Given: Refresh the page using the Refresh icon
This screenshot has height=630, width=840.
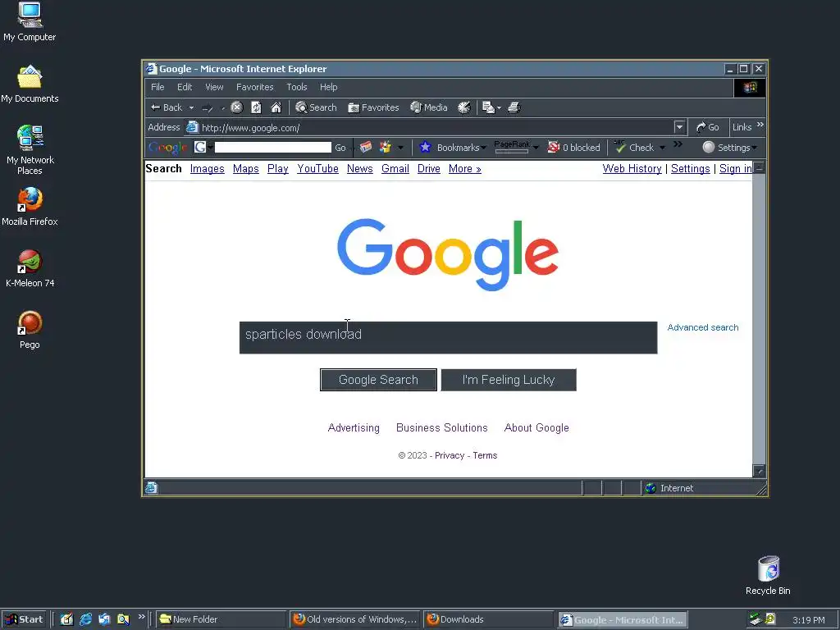Looking at the screenshot, I should click(257, 107).
